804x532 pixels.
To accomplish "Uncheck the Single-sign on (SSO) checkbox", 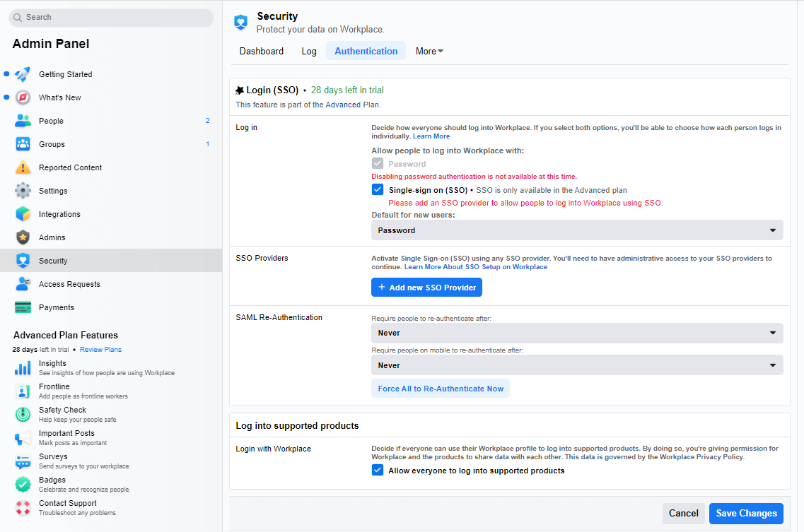I will [378, 189].
